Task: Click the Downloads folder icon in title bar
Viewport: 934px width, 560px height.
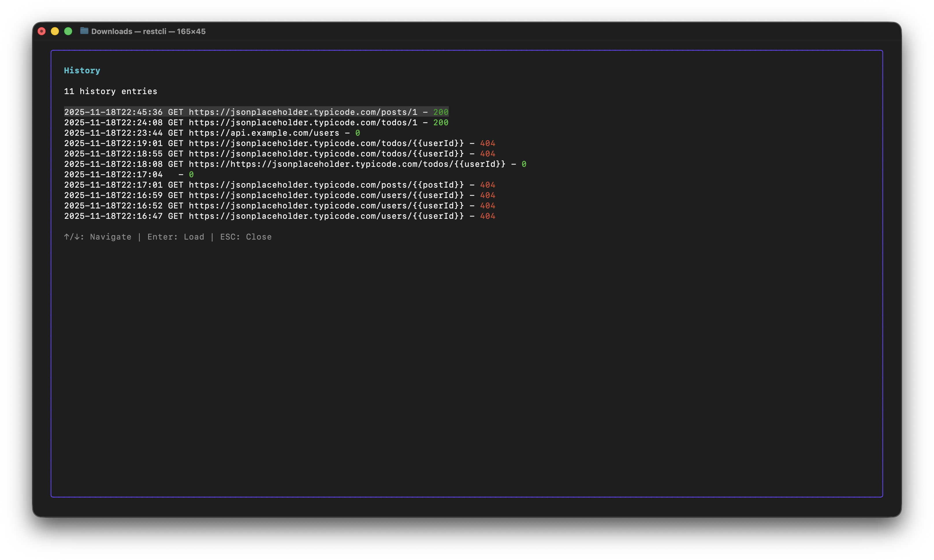Action: coord(84,31)
